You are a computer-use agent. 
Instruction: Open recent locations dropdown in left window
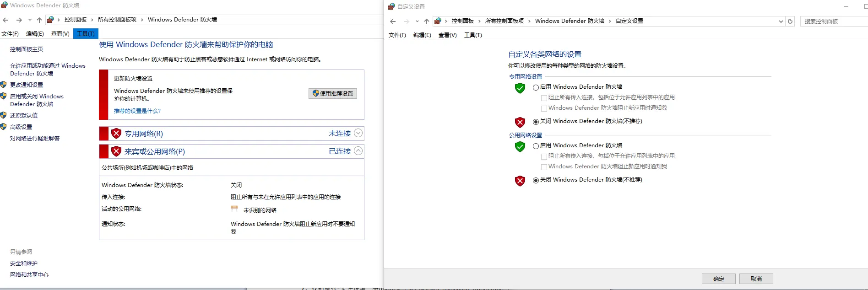coord(30,20)
